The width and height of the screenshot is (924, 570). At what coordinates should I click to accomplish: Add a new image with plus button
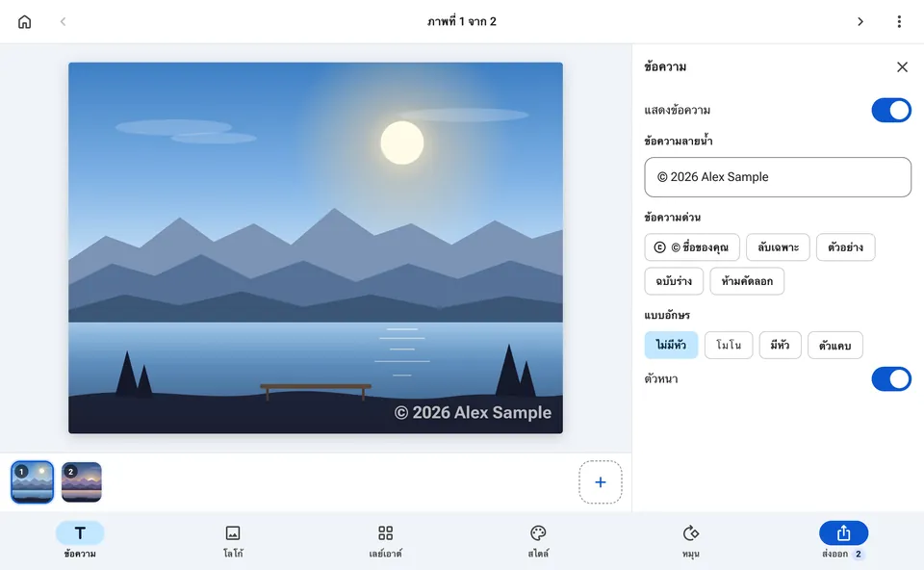point(600,482)
